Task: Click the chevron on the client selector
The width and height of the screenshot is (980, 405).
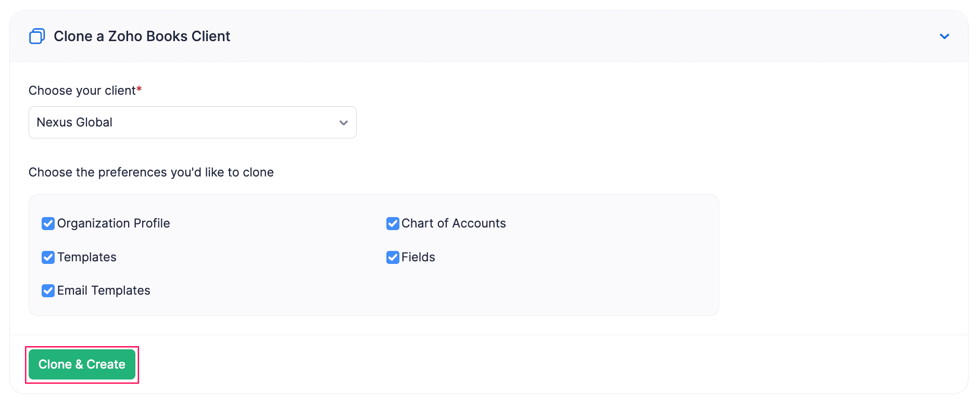Action: pos(343,122)
